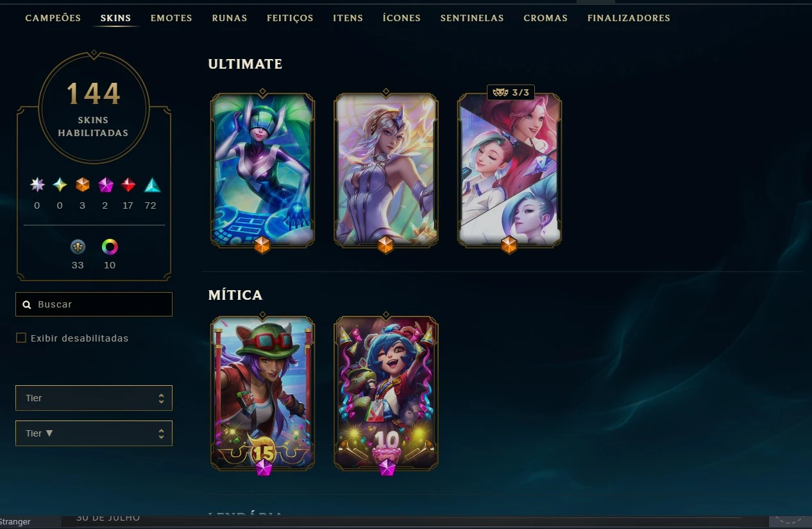Enable the Exibir desabilitadas checkbox
Viewport: 812px width, 529px height.
point(21,338)
